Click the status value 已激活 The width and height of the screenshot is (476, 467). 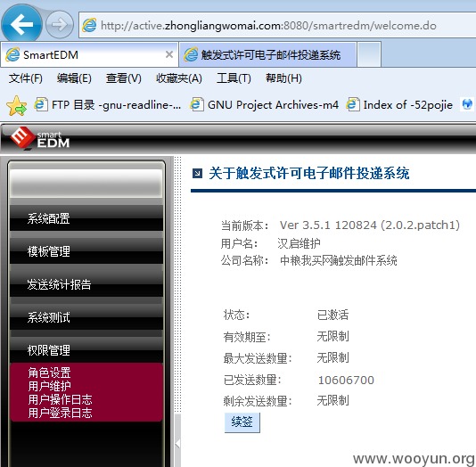pos(332,315)
